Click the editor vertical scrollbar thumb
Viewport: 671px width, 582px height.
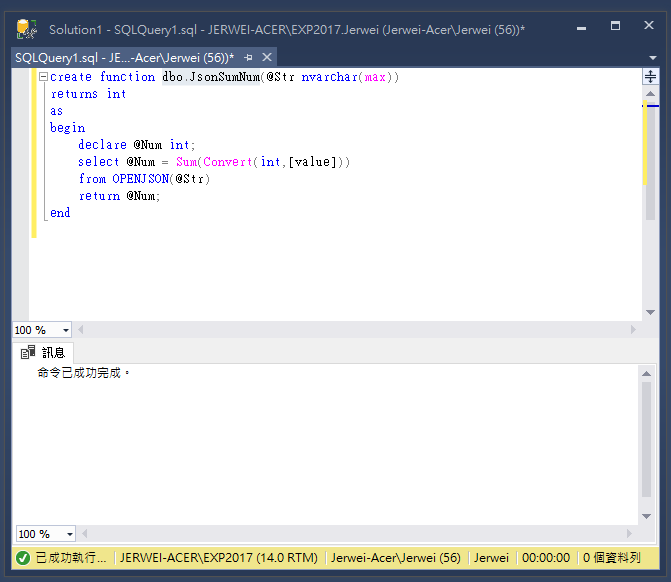click(651, 163)
